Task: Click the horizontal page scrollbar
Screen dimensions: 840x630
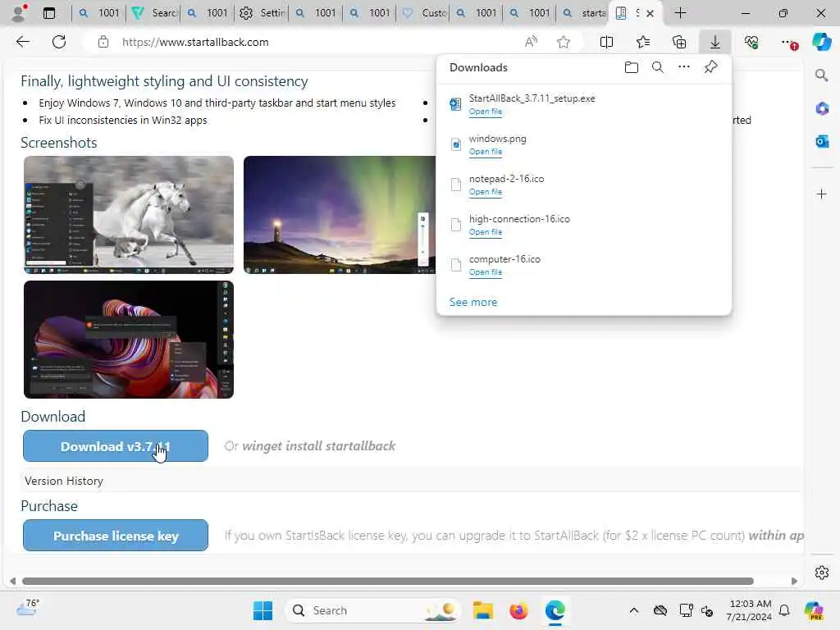Action: 388,582
